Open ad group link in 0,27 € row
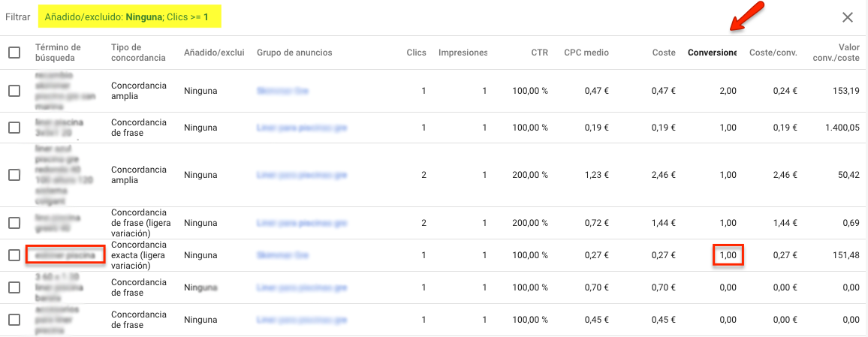Viewport: 868px width, 337px height. pos(282,255)
